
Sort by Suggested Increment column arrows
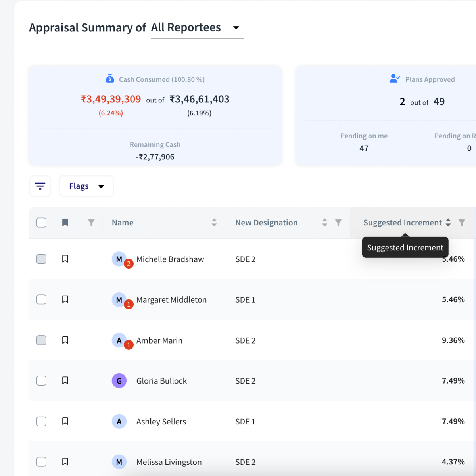(448, 223)
